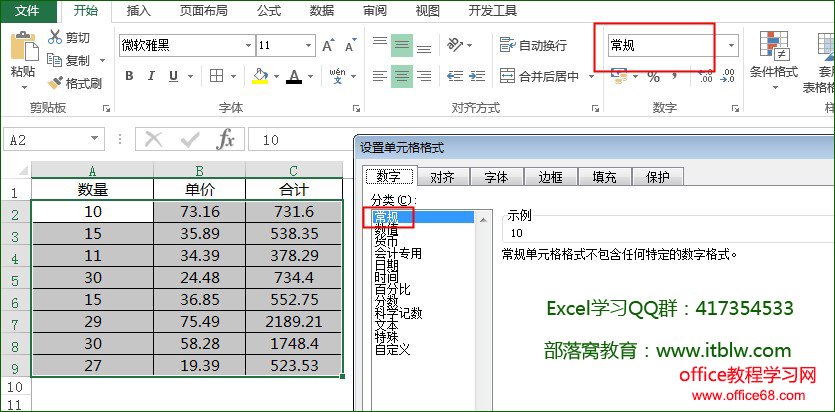Open fill color dropdown arrow
Screen dimensions: 835x412
tap(276, 77)
